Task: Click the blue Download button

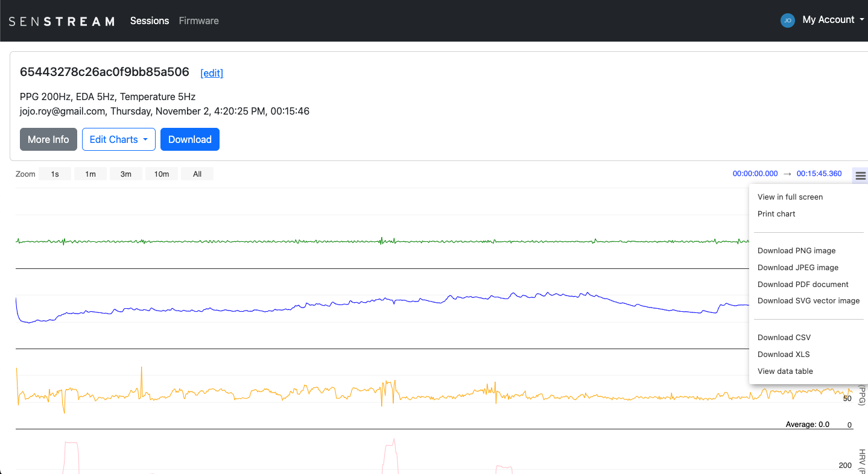Action: 189,139
